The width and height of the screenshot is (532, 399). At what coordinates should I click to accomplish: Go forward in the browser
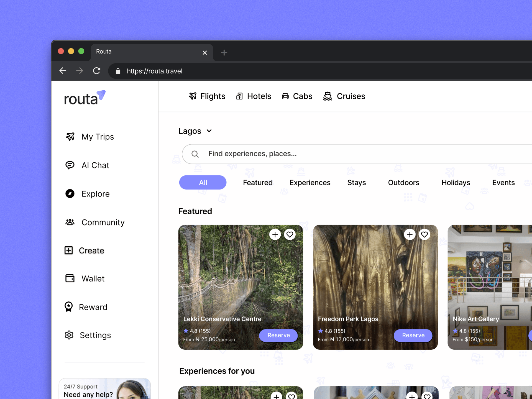tap(80, 71)
